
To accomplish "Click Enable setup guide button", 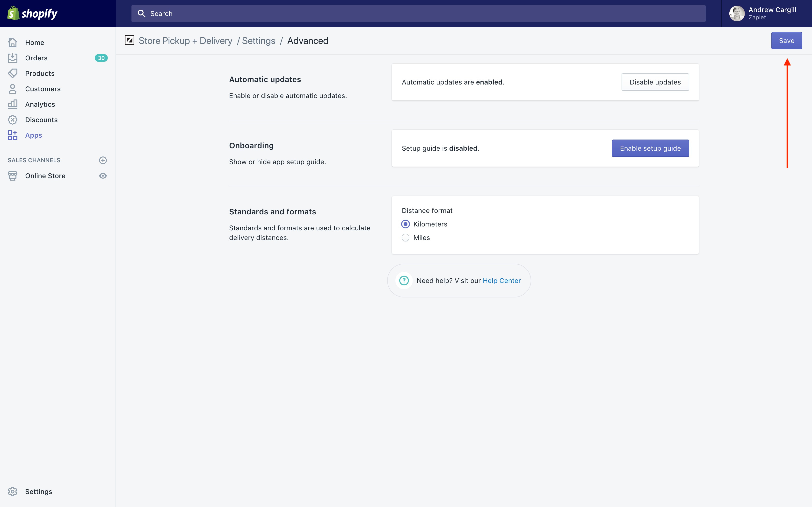I will [650, 148].
